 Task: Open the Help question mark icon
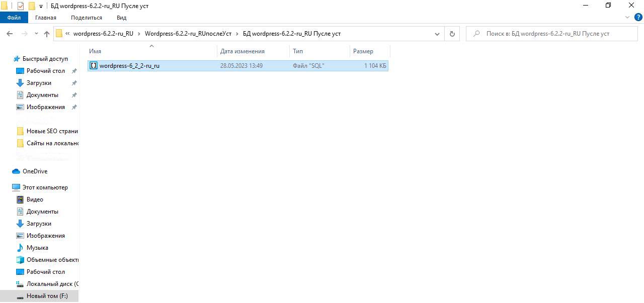point(638,17)
